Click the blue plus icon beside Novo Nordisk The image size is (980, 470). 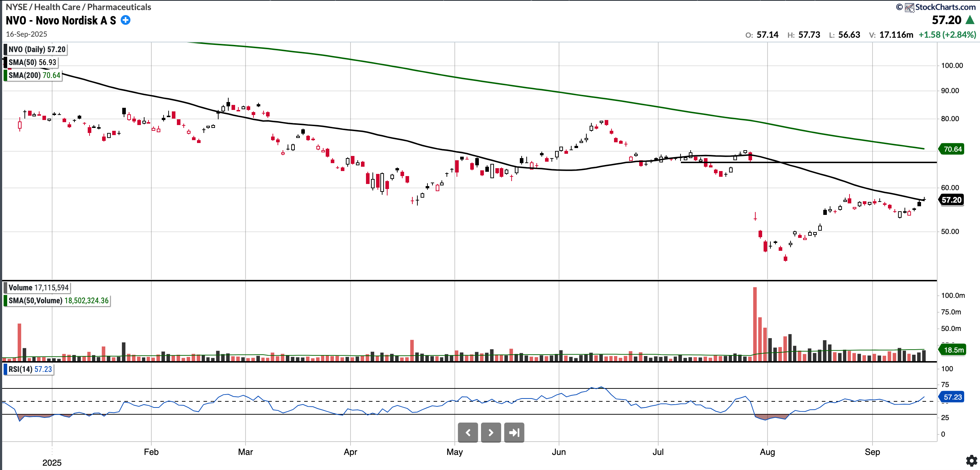pyautogui.click(x=125, y=20)
